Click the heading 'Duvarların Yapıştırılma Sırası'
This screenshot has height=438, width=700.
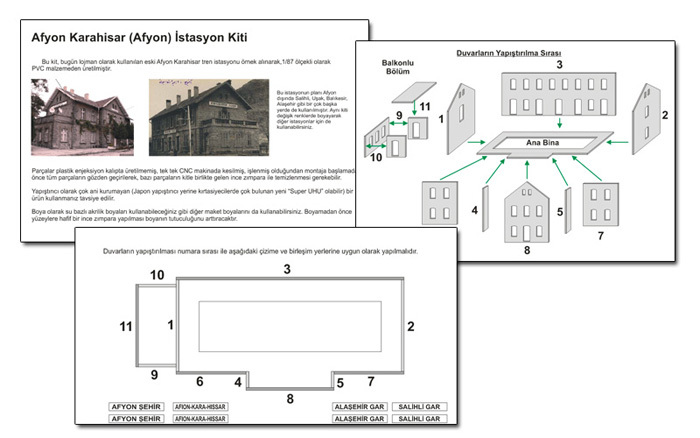508,53
